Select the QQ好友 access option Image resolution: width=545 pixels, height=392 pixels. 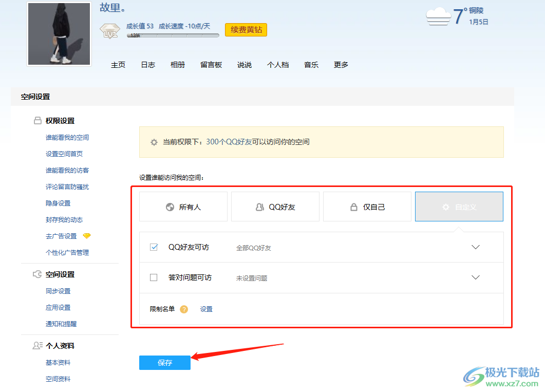point(275,207)
